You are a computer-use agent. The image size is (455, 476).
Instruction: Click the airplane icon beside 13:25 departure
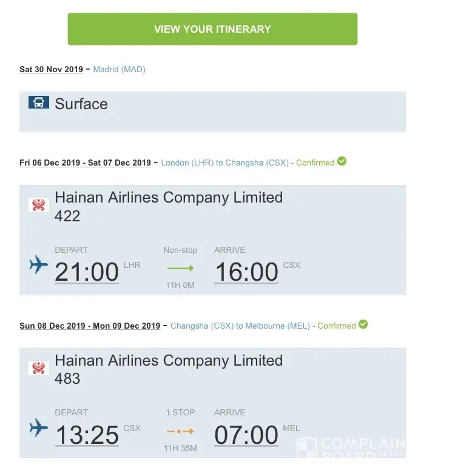(39, 428)
